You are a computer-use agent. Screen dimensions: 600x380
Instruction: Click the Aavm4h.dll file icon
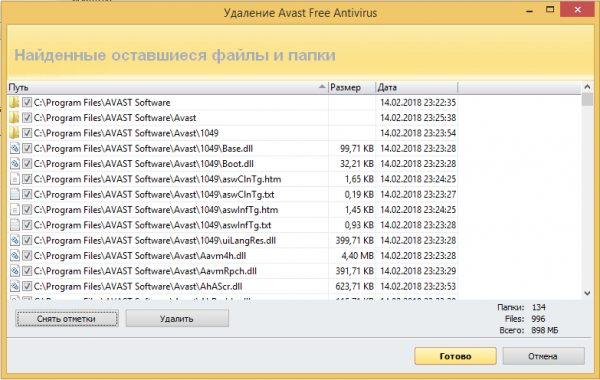coord(15,256)
